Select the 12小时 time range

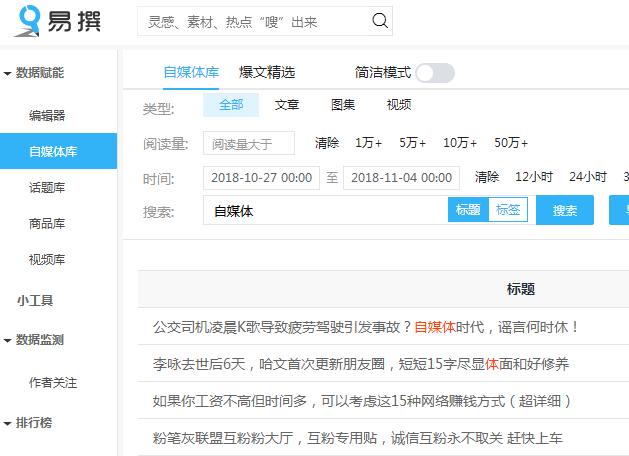coord(534,177)
